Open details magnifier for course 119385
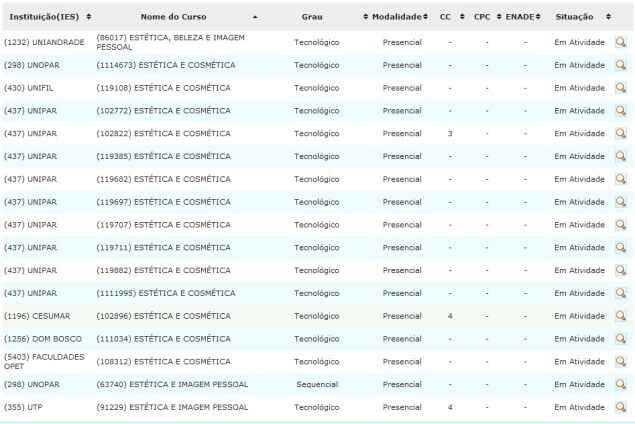Viewport: 635px width, 424px height. [x=620, y=156]
